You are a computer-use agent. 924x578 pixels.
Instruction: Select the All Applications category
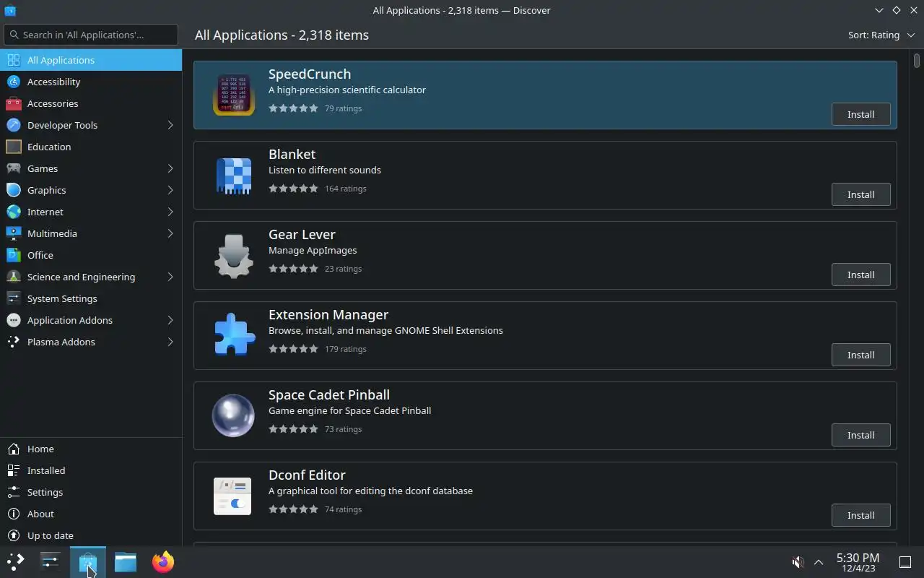91,60
